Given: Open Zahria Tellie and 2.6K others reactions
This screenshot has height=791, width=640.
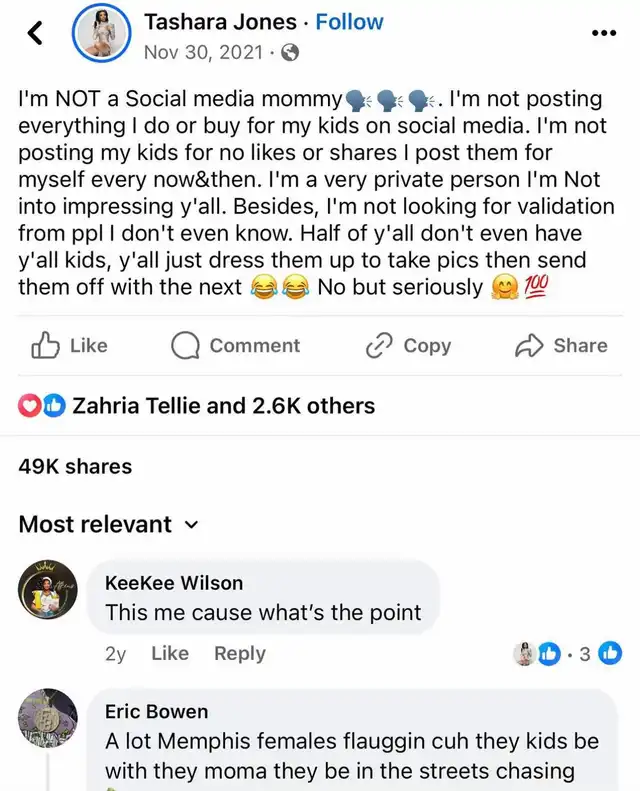Looking at the screenshot, I should pos(223,405).
